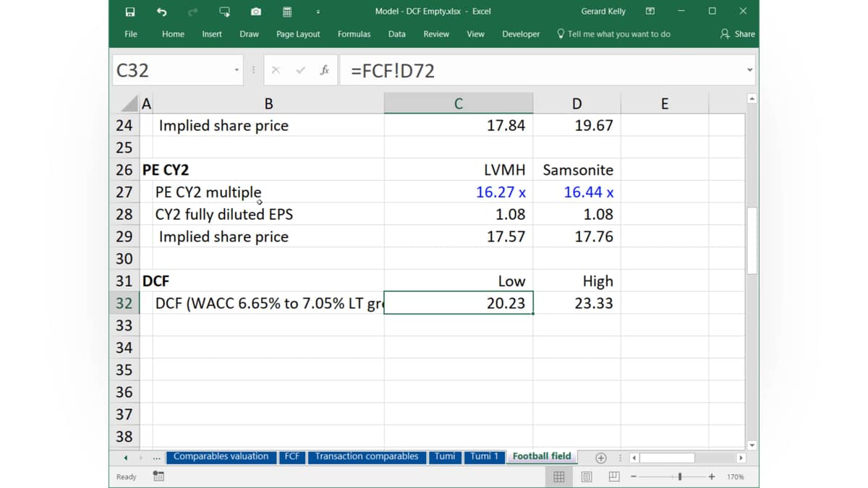This screenshot has width=868, height=488.
Task: Click the zoom slider handle
Action: [679, 476]
